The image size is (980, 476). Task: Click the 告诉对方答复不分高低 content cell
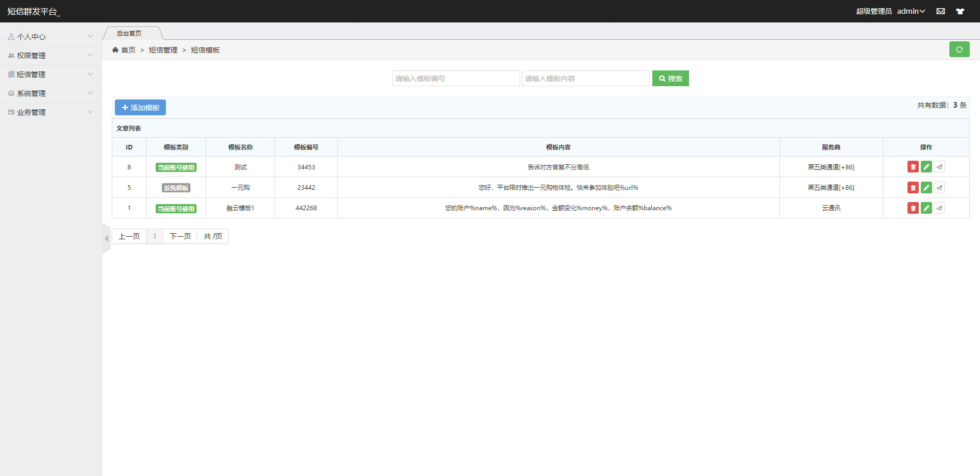[558, 167]
